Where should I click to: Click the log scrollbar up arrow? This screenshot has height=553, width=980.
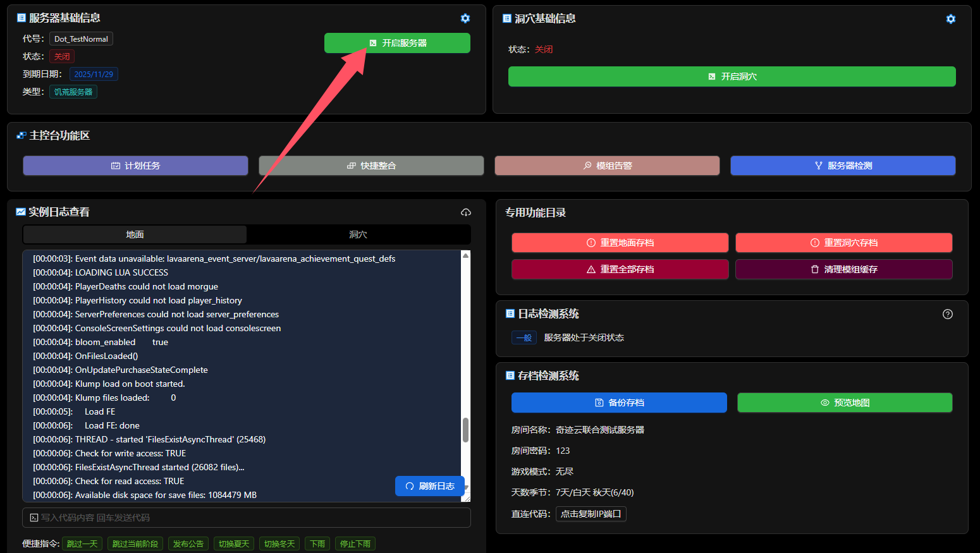coord(466,255)
